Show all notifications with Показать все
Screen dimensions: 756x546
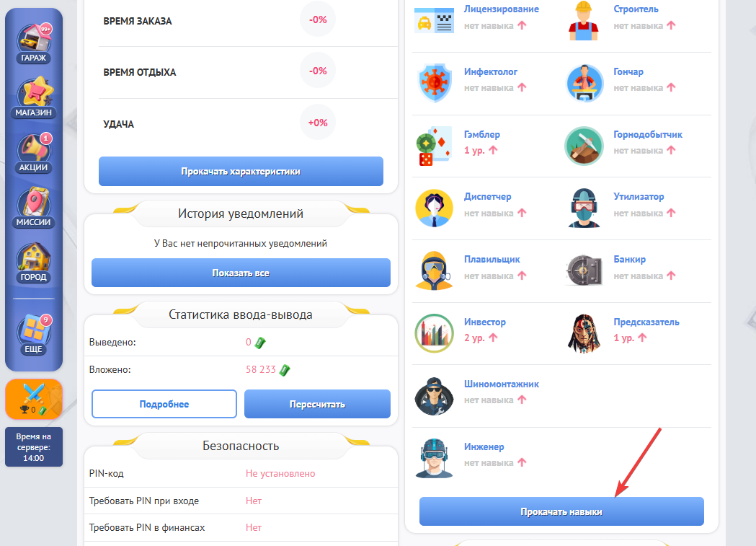(x=241, y=273)
